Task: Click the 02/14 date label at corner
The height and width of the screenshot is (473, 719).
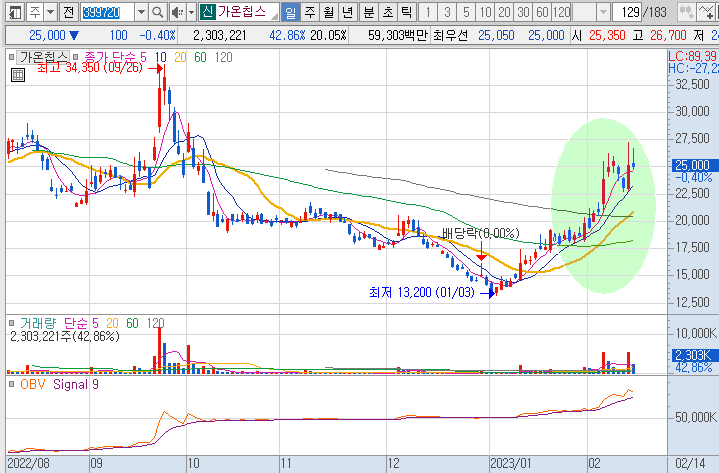Action: coord(690,463)
